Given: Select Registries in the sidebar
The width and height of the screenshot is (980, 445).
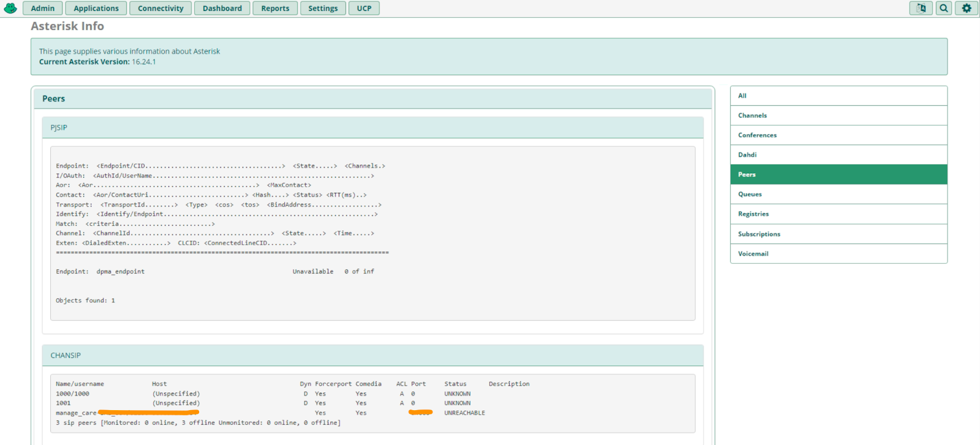Looking at the screenshot, I should 839,214.
